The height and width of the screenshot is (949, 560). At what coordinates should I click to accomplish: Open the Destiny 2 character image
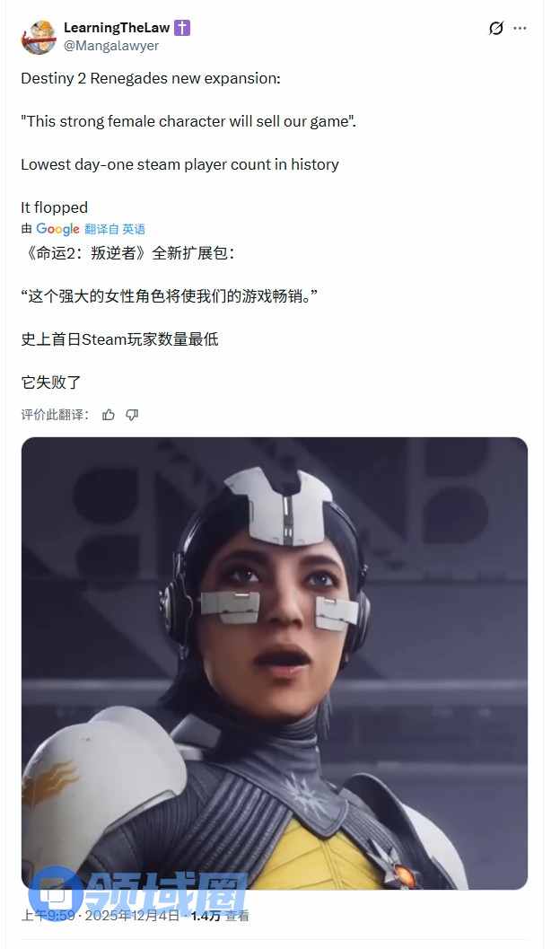click(x=275, y=663)
